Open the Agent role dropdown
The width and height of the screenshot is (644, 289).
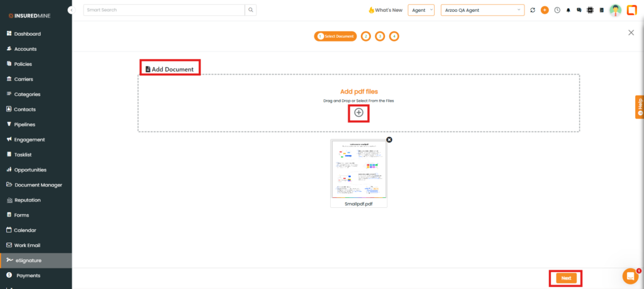click(x=421, y=10)
